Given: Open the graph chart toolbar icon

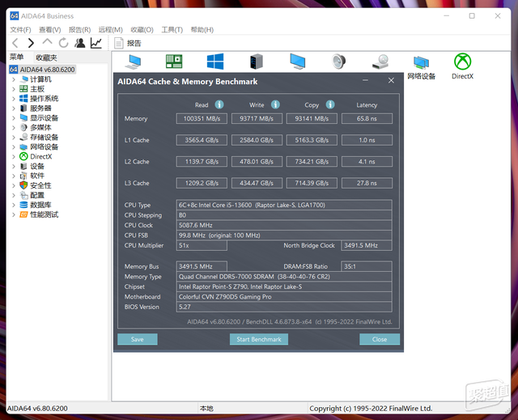Looking at the screenshot, I should click(96, 43).
